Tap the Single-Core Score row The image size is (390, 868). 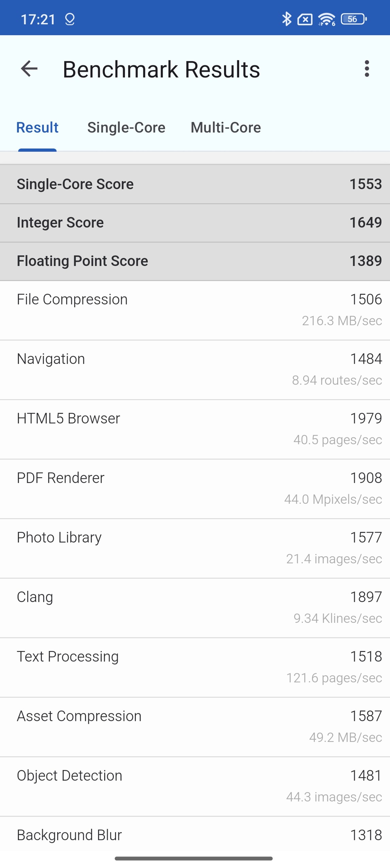(x=195, y=184)
